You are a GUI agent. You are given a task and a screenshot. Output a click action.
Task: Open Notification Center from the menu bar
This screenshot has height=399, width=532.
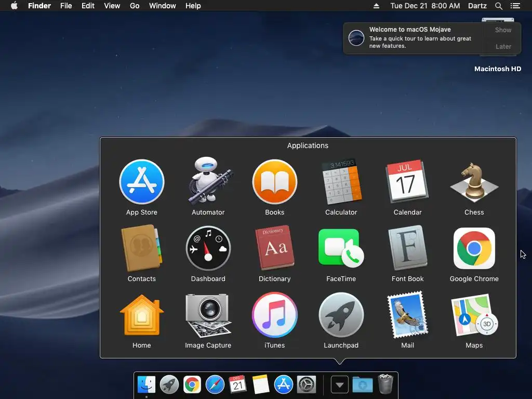pyautogui.click(x=515, y=6)
